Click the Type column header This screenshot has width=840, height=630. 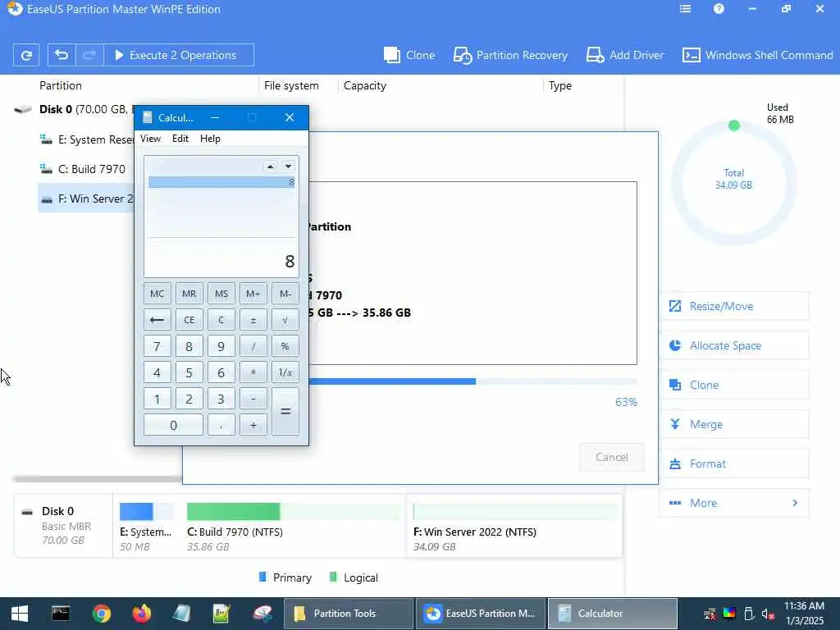[x=559, y=85]
